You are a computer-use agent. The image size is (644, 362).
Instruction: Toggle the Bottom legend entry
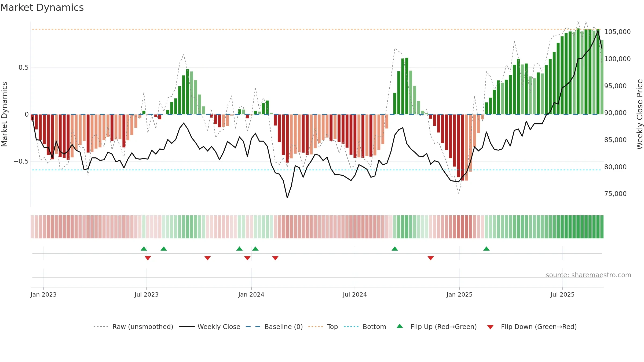(365, 327)
